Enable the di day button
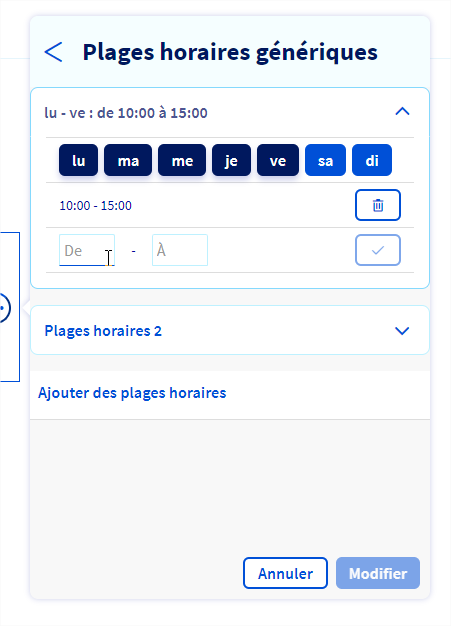The image size is (451, 626). click(x=372, y=160)
